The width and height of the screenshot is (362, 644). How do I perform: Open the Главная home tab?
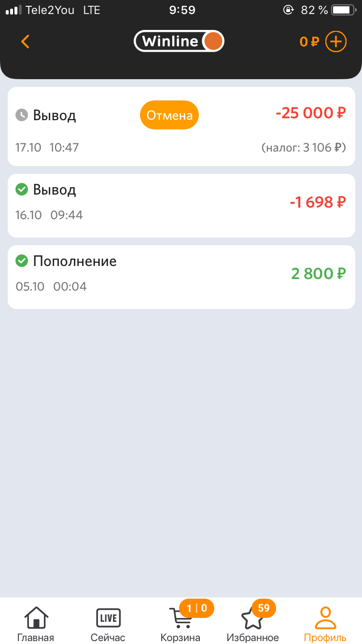point(36,624)
